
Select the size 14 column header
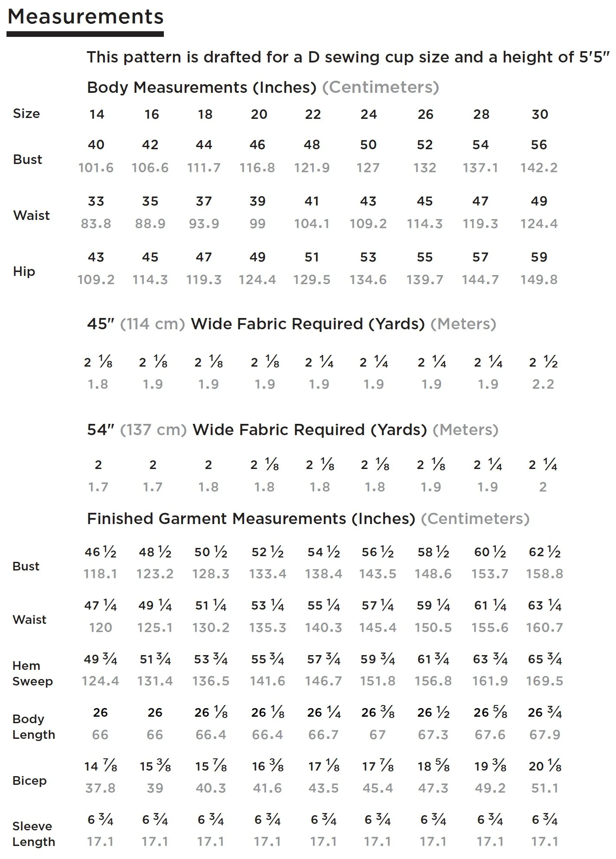(97, 114)
